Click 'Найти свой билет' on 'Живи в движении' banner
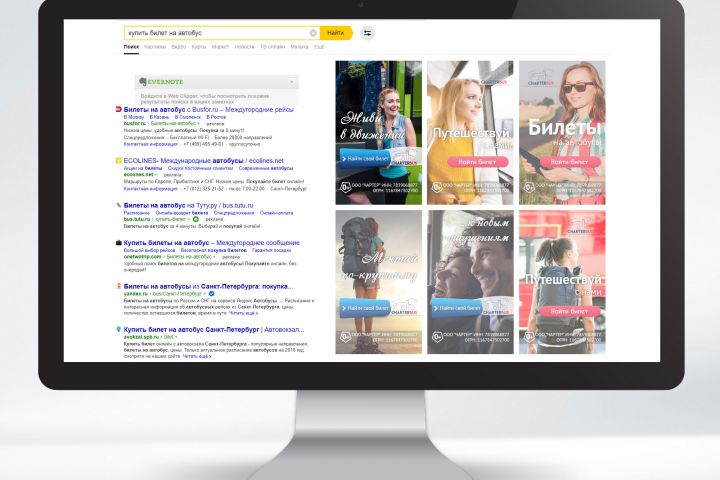 [x=366, y=158]
